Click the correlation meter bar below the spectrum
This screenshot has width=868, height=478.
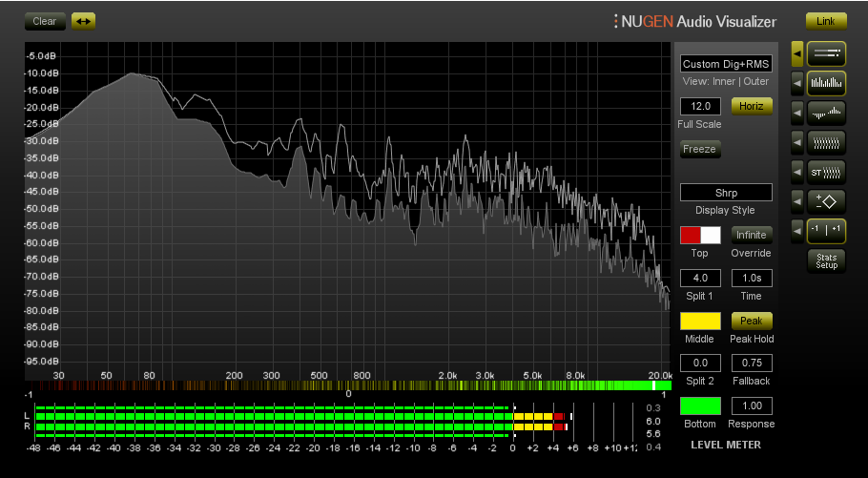tap(348, 384)
